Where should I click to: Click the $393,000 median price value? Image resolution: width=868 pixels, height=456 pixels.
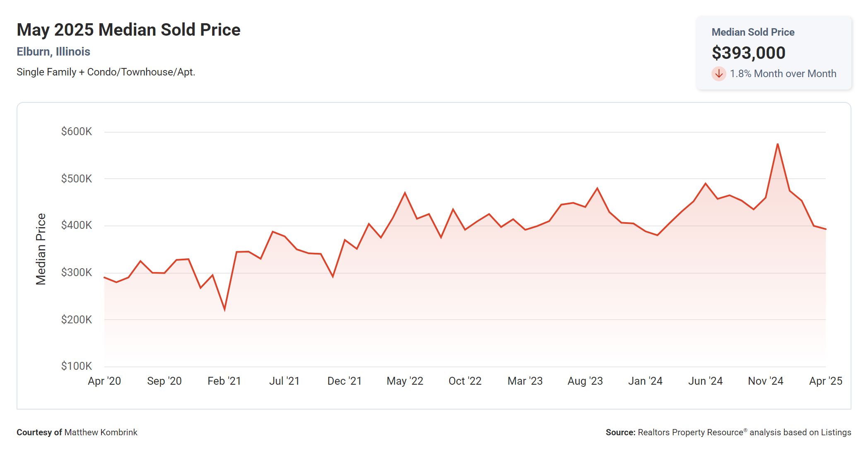tap(748, 53)
